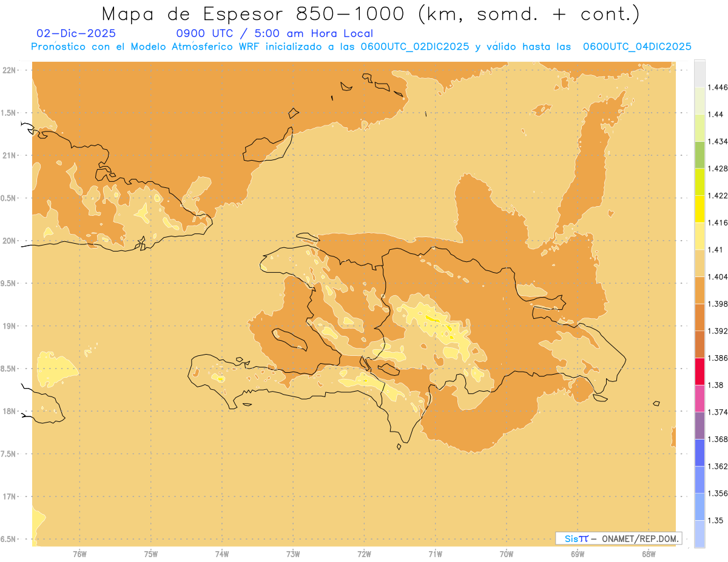Image resolution: width=728 pixels, height=562 pixels.
Task: Choose the bright yellow swatch between 1.416 and 1.422
Action: [x=699, y=209]
